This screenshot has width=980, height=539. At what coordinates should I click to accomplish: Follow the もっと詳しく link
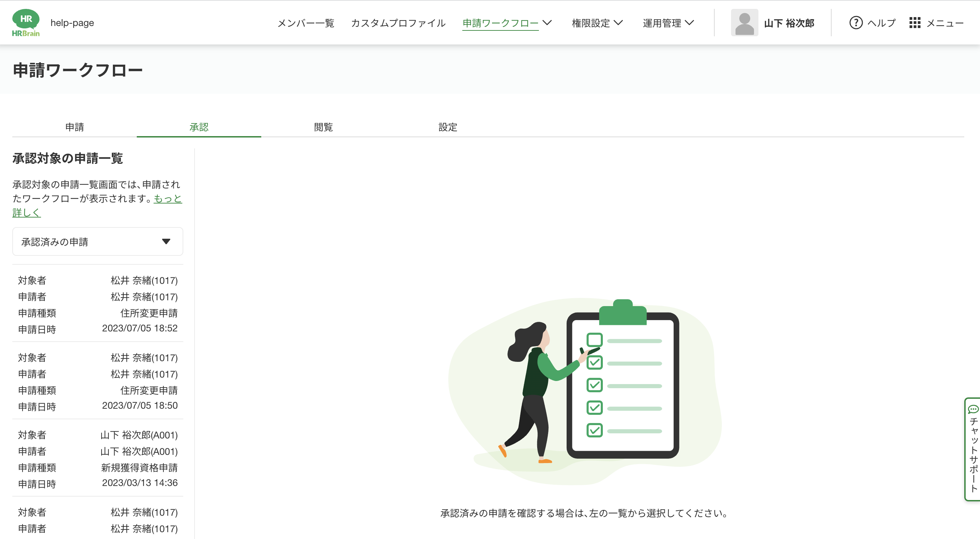tap(168, 199)
